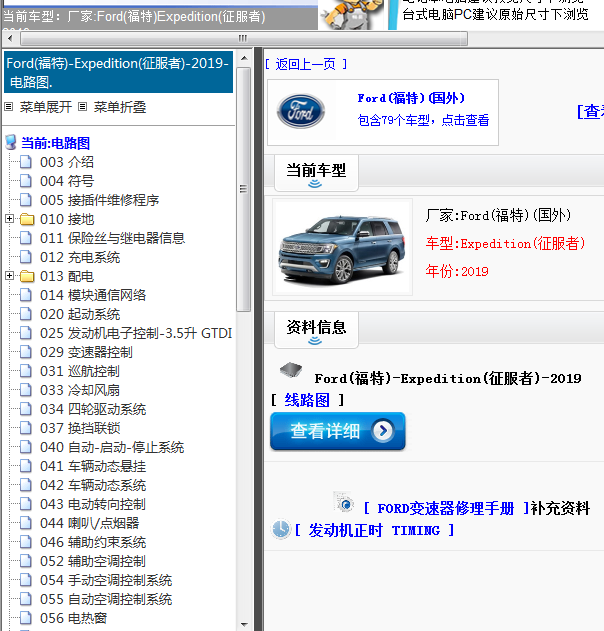
Task: Click the 年份:2019 text
Action: [x=457, y=272]
